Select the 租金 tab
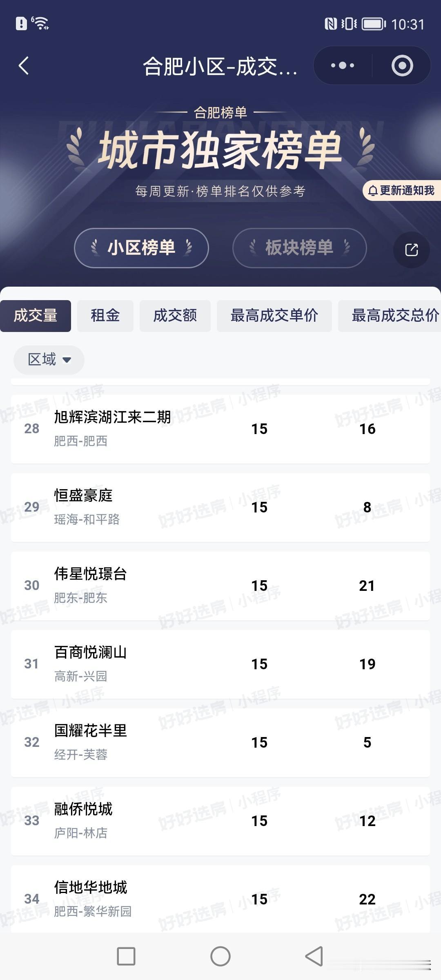The image size is (441, 980). click(x=105, y=316)
